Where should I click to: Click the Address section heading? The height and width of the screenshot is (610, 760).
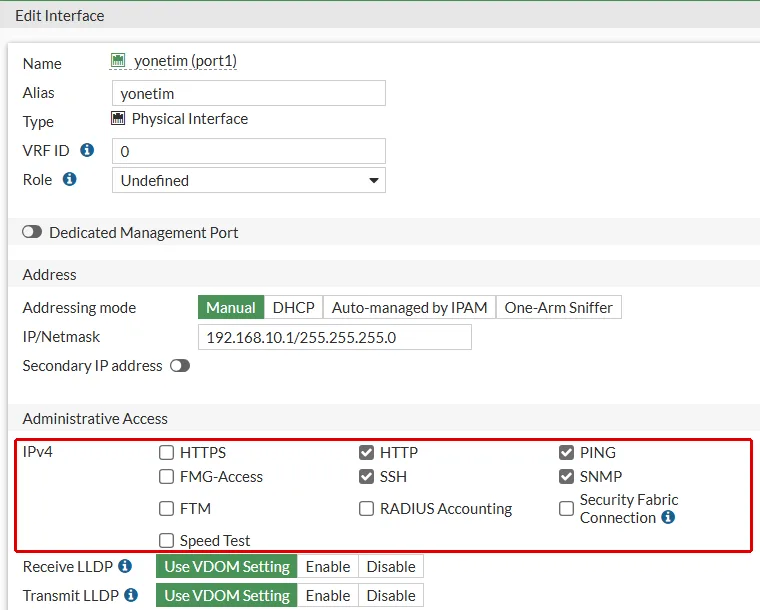[x=49, y=275]
